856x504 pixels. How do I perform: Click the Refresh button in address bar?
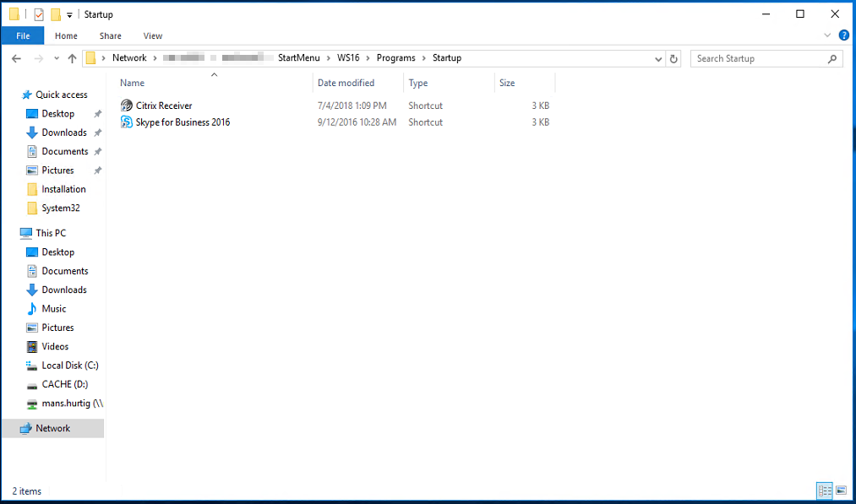coord(673,59)
